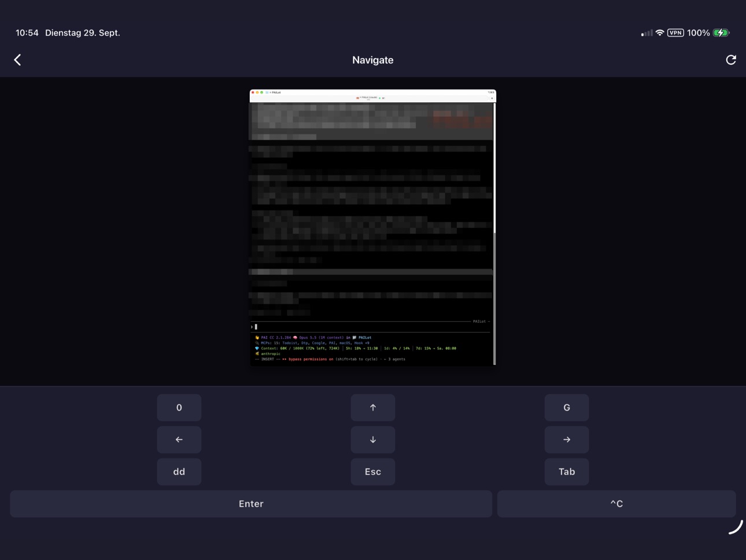Click the 'anthropic' line in terminal
The image size is (746, 560).
[271, 353]
